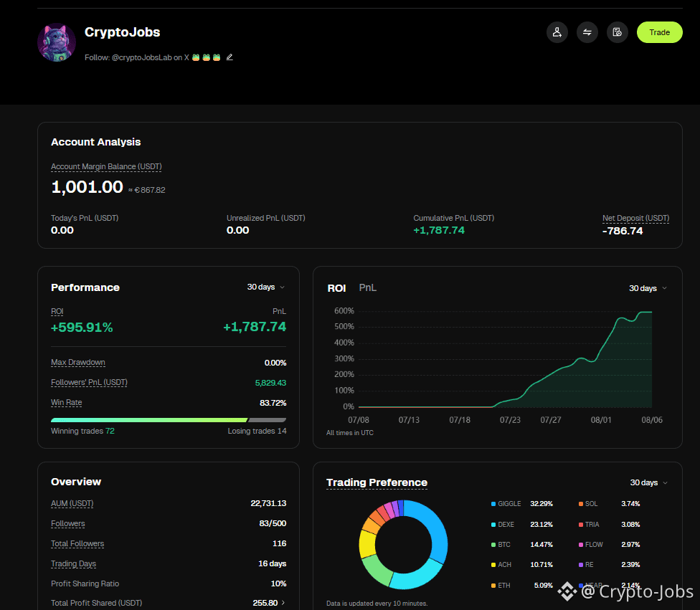The width and height of the screenshot is (700, 610).
Task: Click the SOL orange legend marker
Action: point(581,504)
